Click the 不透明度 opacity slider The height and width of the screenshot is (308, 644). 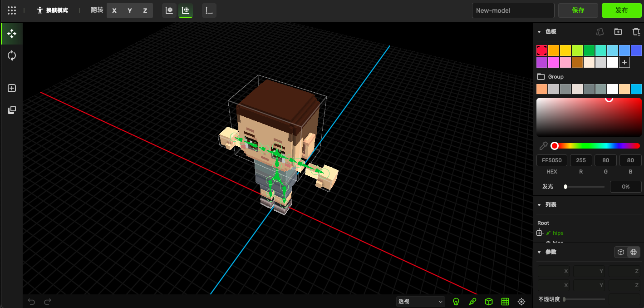point(585,299)
